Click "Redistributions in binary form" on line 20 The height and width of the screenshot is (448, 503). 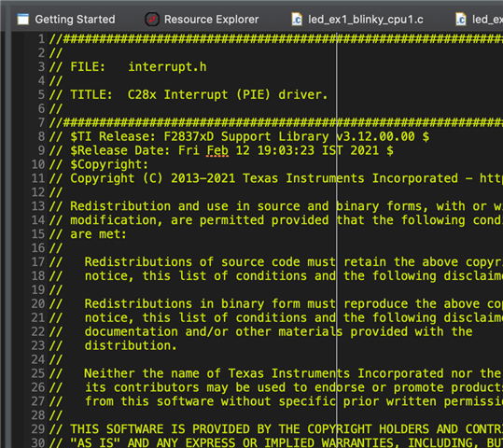tap(192, 303)
